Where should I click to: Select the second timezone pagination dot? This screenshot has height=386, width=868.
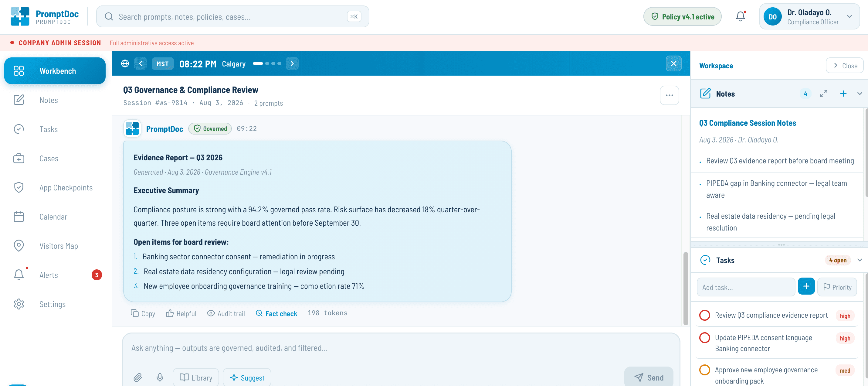[267, 64]
